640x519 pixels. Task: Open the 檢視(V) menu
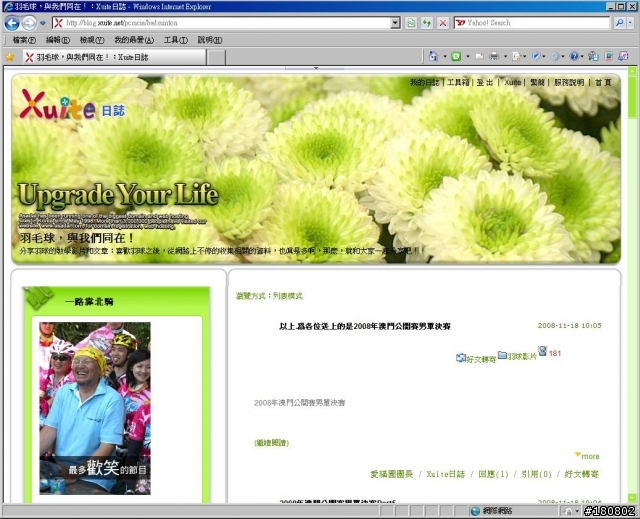(x=92, y=40)
